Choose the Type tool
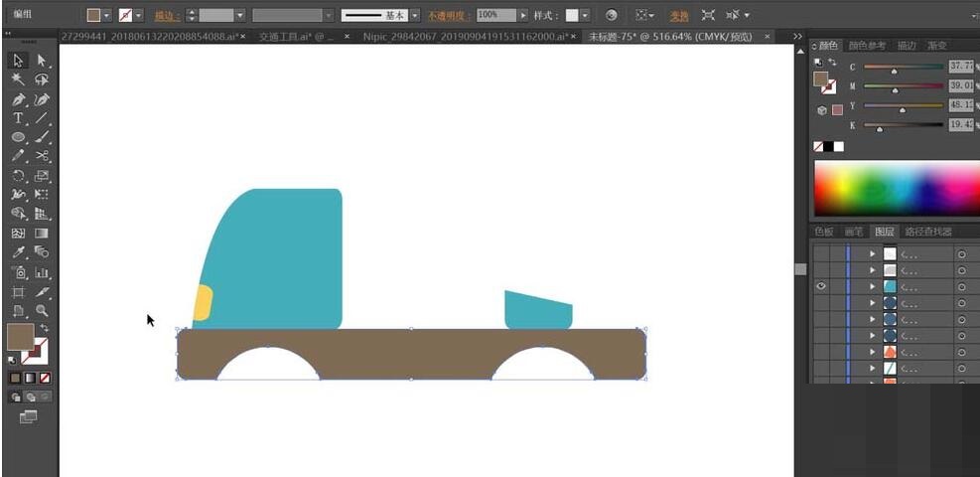980x477 pixels. (18, 118)
